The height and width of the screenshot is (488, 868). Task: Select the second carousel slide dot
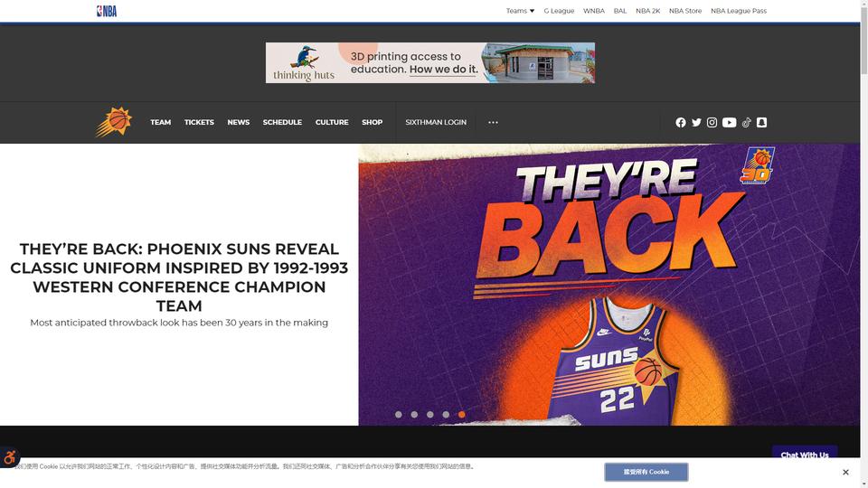click(414, 415)
